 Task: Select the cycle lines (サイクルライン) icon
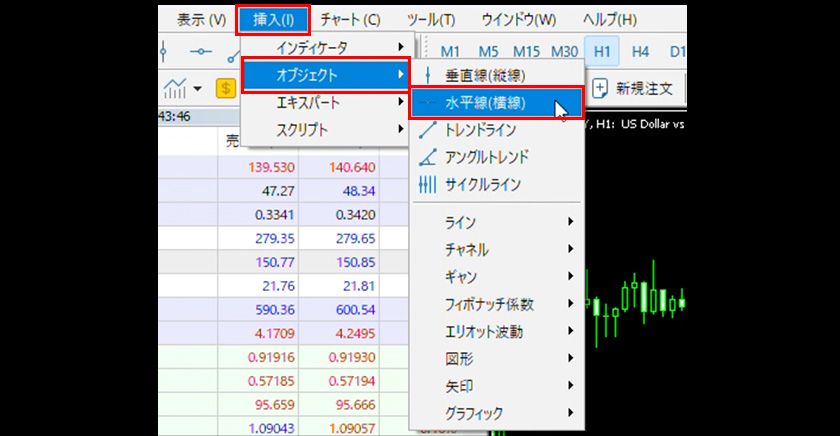click(428, 184)
